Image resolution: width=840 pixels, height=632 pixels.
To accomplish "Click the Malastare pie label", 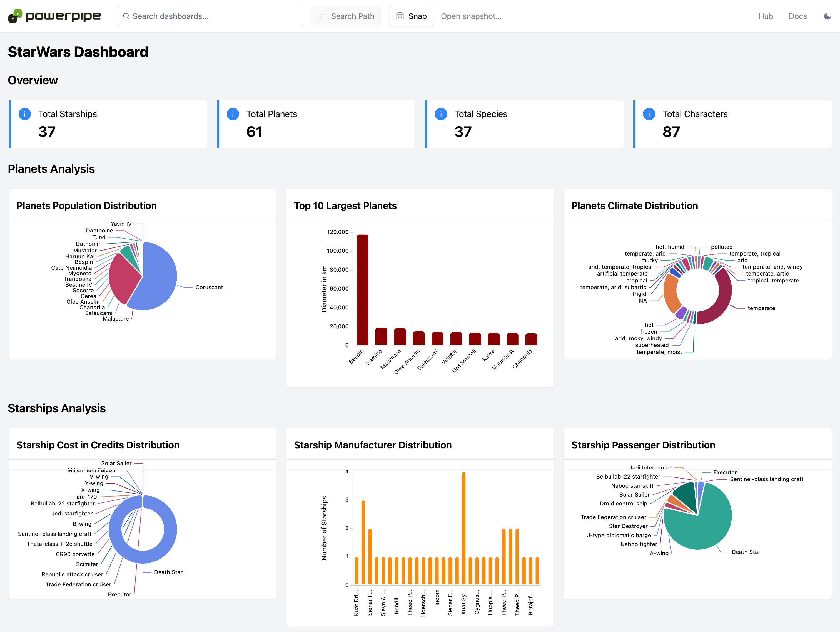I will (116, 319).
